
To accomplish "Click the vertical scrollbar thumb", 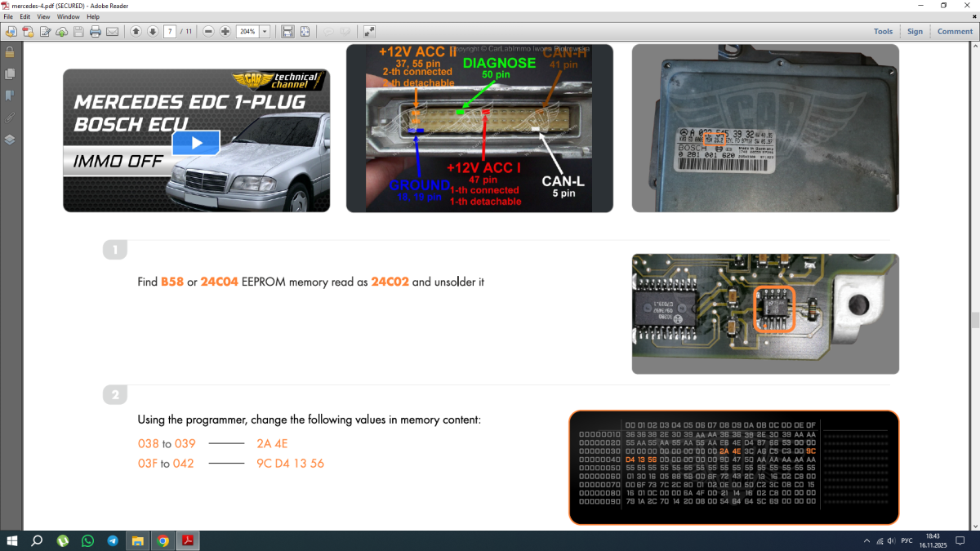I will 974,319.
